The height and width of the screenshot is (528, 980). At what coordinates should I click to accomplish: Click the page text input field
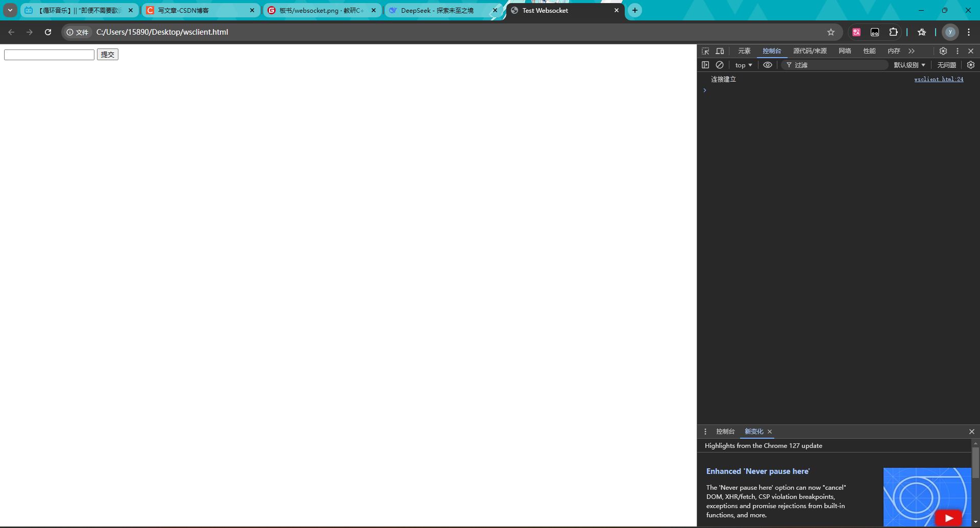[x=50, y=55]
